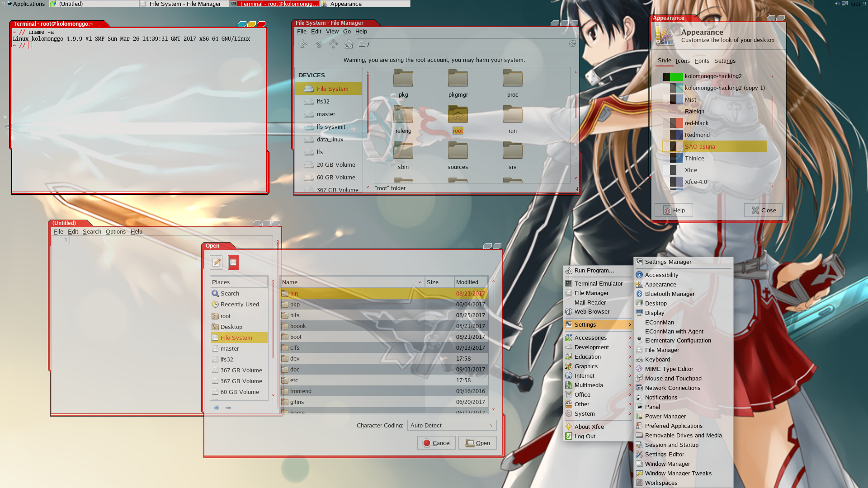Open the Character Coding Auto-Detect dropdown
Image resolution: width=868 pixels, height=488 pixels.
click(x=452, y=426)
